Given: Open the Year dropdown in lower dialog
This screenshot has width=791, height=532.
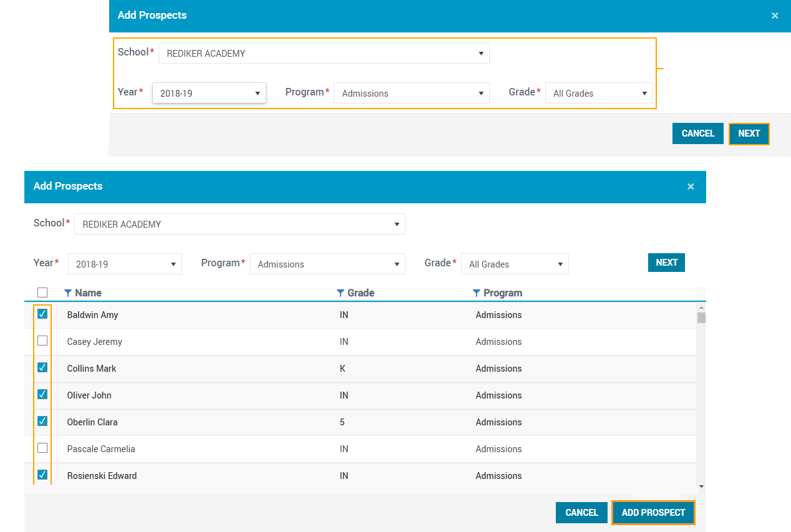Looking at the screenshot, I should pyautogui.click(x=125, y=264).
